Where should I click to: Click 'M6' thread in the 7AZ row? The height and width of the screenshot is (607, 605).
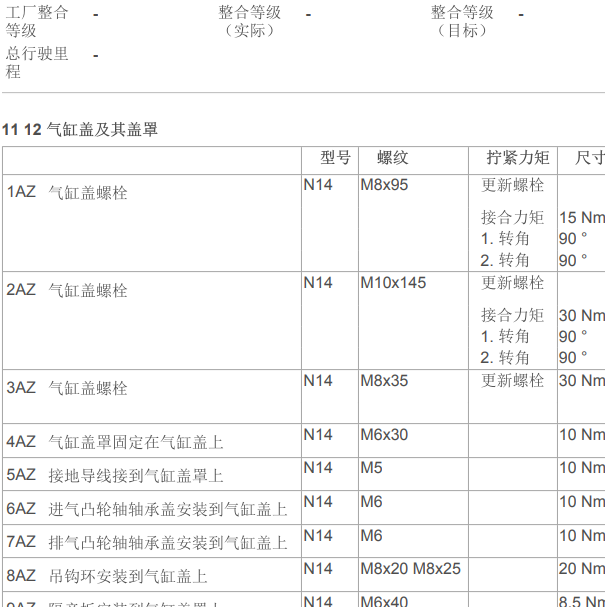pyautogui.click(x=371, y=536)
